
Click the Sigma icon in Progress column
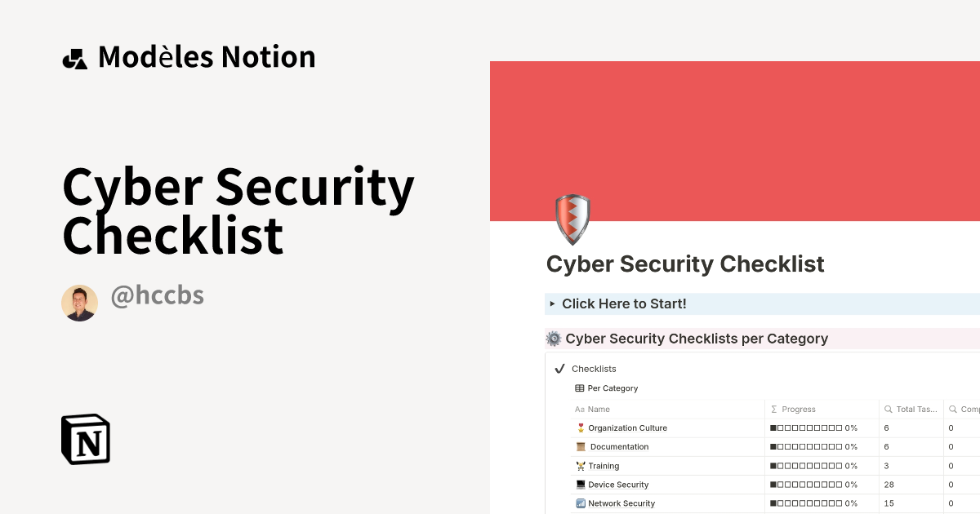pyautogui.click(x=773, y=409)
